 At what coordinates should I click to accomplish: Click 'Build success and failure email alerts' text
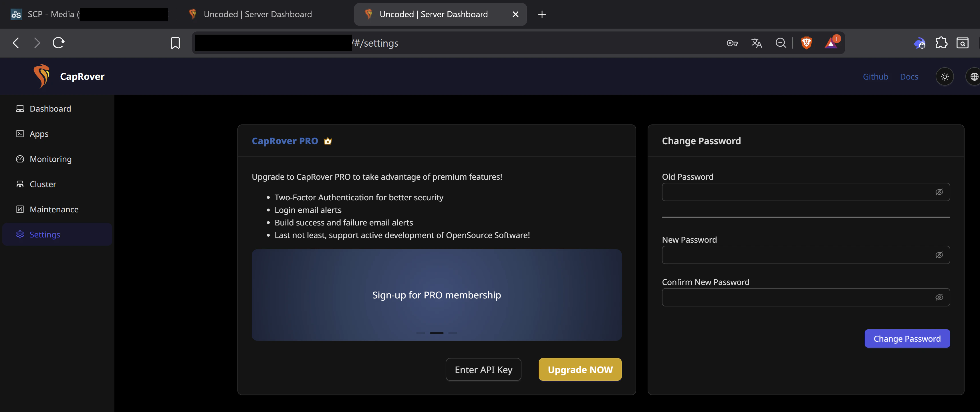344,223
